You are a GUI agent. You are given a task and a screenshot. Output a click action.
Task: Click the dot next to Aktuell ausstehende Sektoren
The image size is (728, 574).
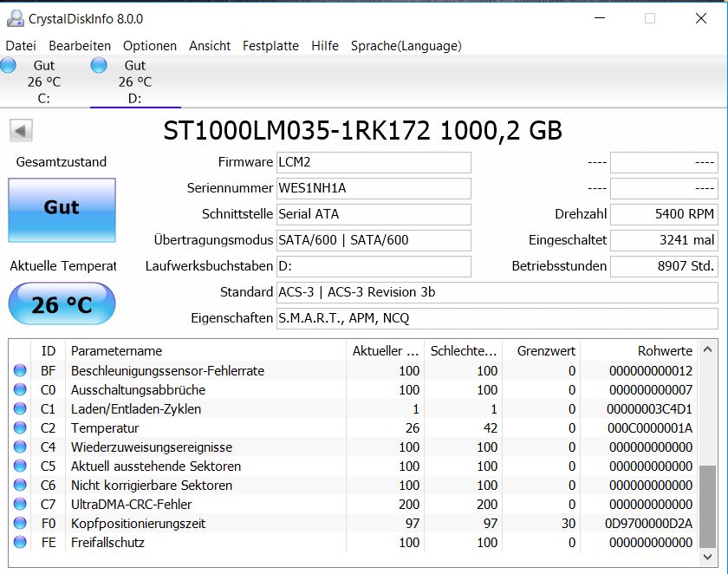click(21, 466)
